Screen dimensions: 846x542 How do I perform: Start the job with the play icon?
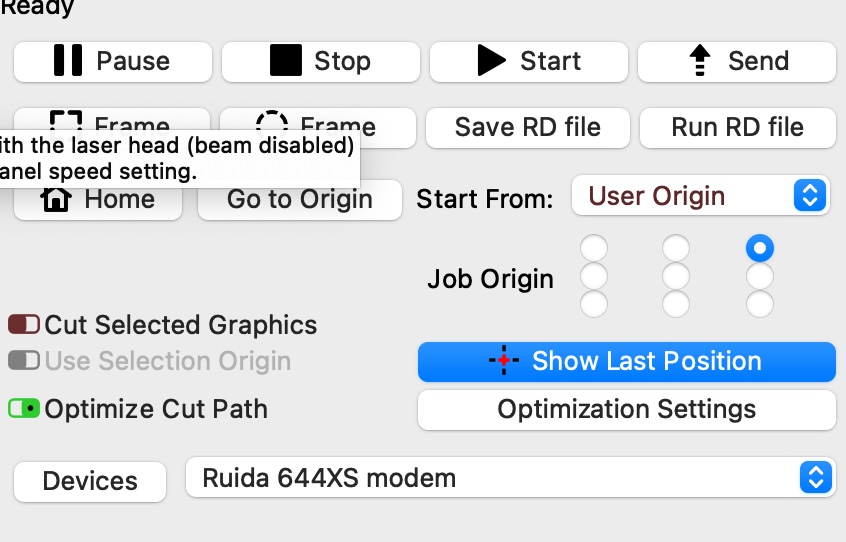click(529, 61)
